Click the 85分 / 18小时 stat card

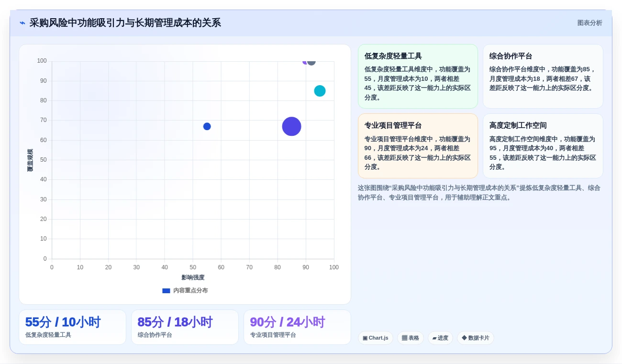tap(185, 327)
